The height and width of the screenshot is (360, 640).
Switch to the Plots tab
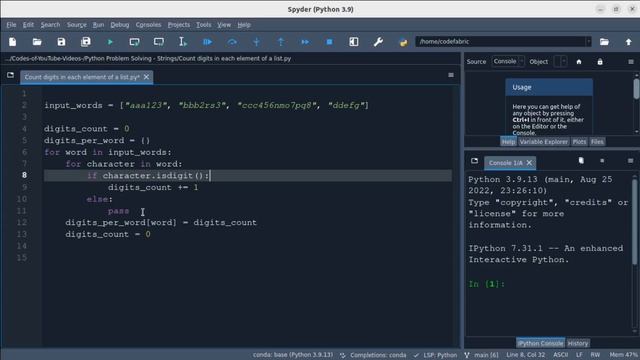coord(579,142)
